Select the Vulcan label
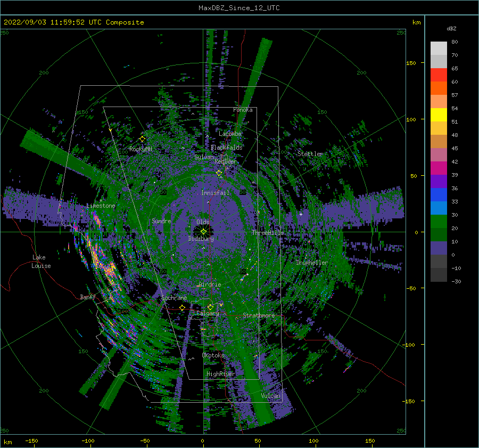 pyautogui.click(x=271, y=396)
